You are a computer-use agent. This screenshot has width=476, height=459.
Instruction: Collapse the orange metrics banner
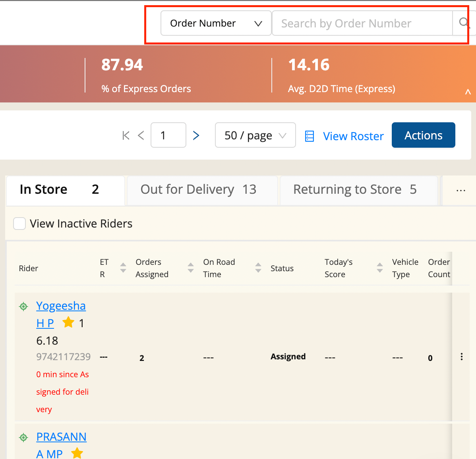468,92
